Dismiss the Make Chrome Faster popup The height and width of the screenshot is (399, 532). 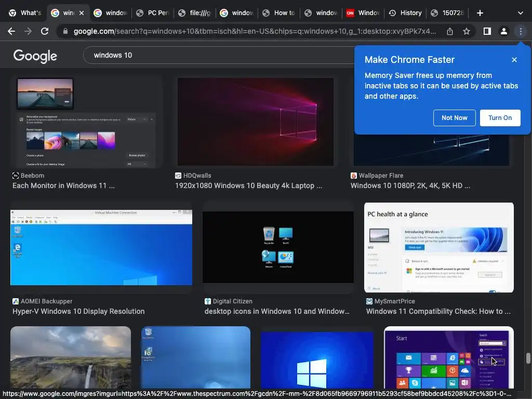click(x=514, y=60)
